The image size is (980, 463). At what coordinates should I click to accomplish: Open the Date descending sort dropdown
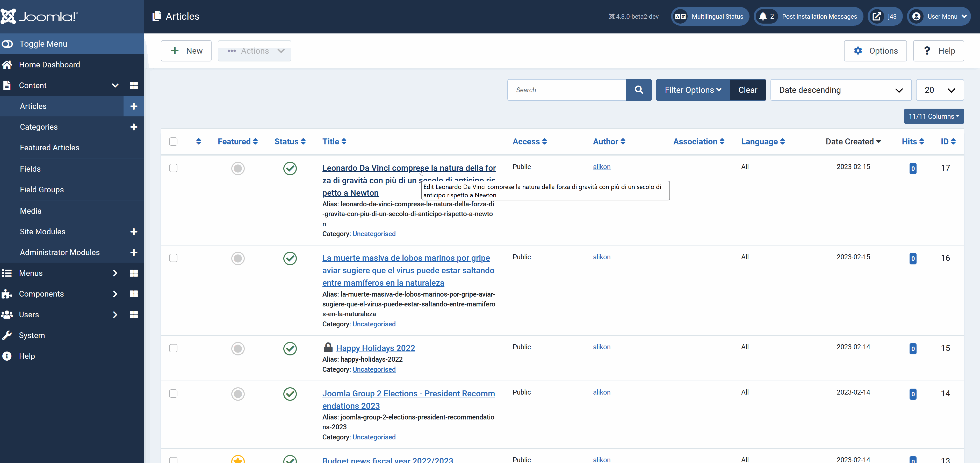[840, 90]
